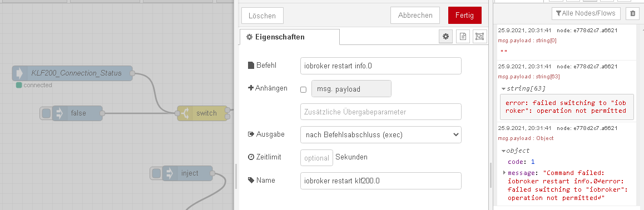The width and height of the screenshot is (644, 210).
Task: Open node properties gear icon
Action: [445, 37]
